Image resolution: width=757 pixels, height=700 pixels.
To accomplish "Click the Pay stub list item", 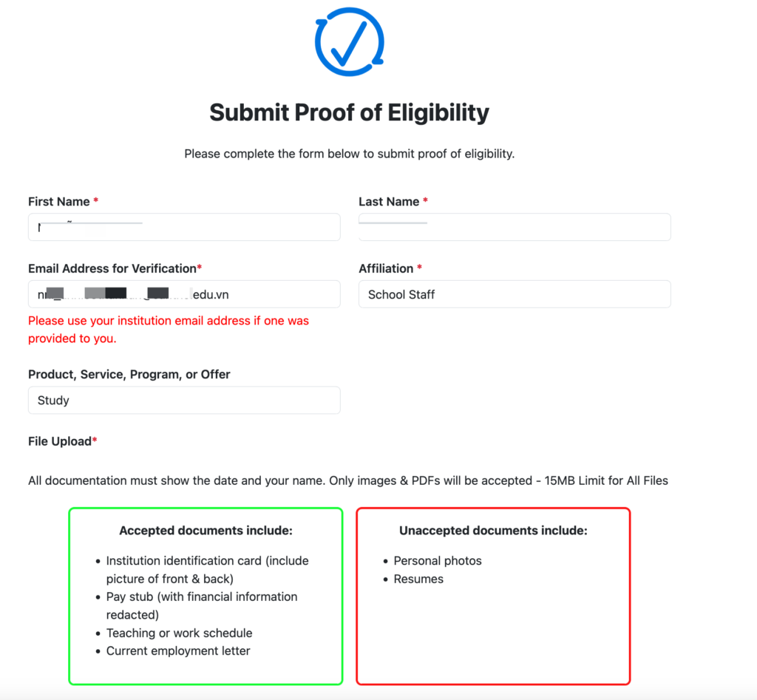I will (201, 605).
